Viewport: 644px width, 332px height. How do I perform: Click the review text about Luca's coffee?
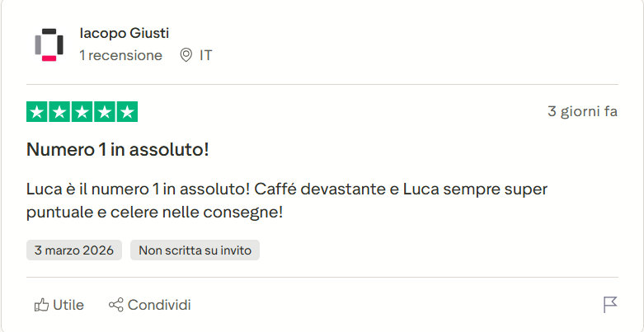pos(287,200)
